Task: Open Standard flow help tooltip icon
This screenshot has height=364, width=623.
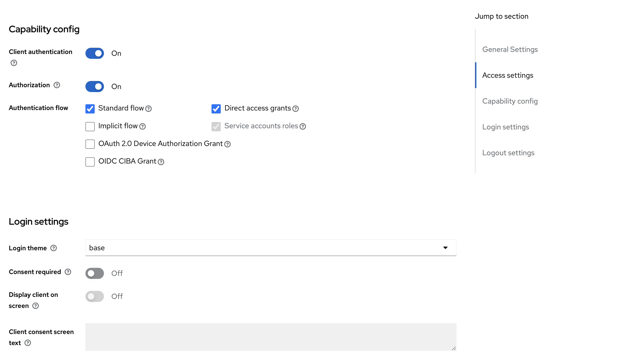Action: pos(148,109)
